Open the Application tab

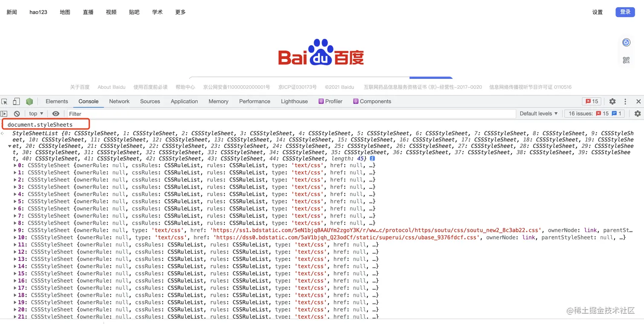[x=184, y=101]
